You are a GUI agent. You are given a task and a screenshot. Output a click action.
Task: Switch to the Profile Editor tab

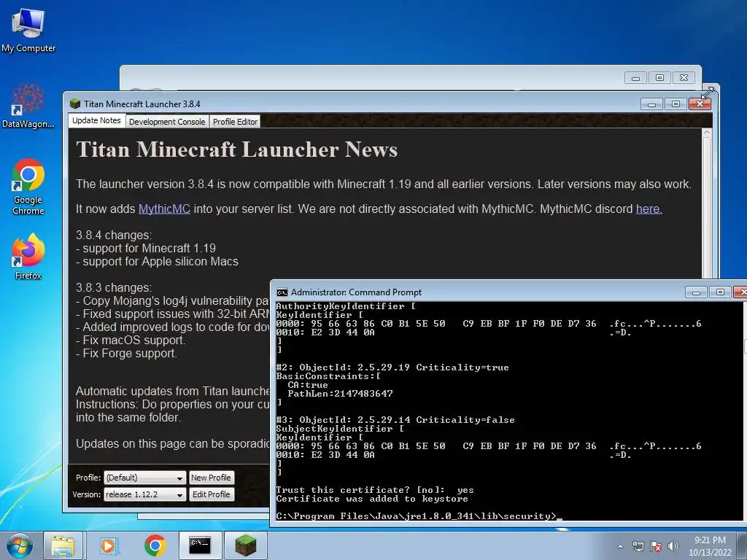(x=236, y=122)
